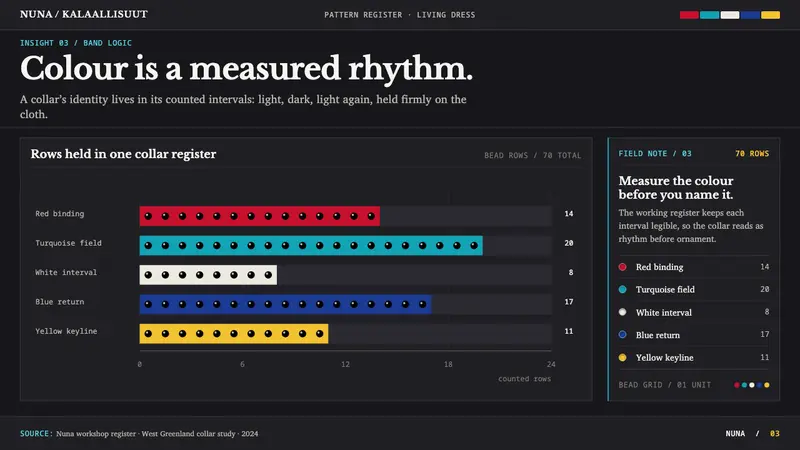
Task: Click the PATTERN REGISTER · LIVING DRESS header
Action: (399, 15)
